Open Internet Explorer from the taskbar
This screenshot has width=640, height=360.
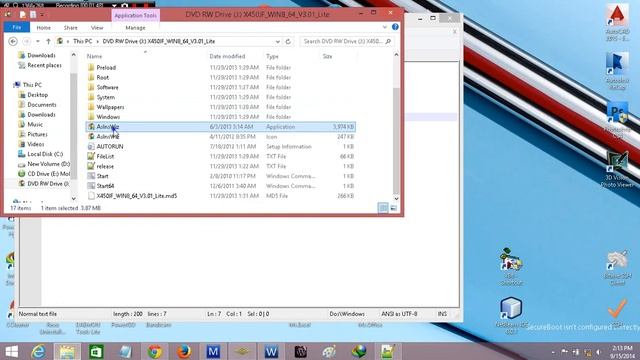(38, 351)
